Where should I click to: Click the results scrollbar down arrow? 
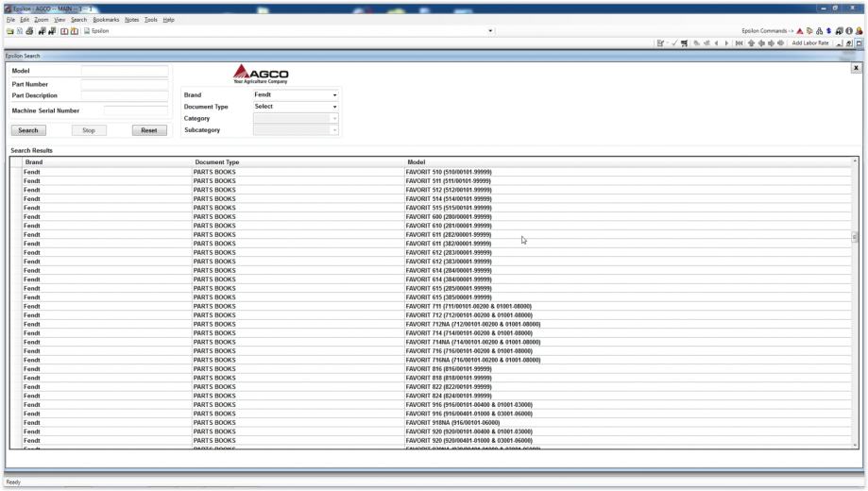click(x=855, y=445)
